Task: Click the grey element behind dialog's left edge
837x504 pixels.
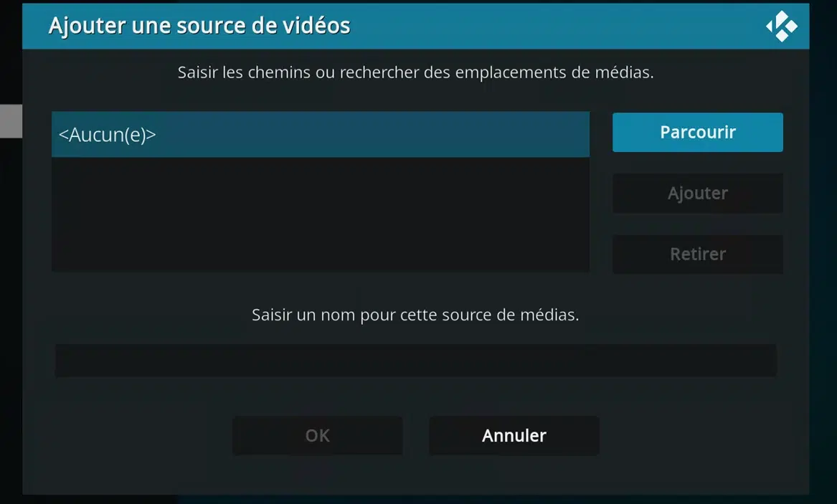Action: click(x=11, y=121)
